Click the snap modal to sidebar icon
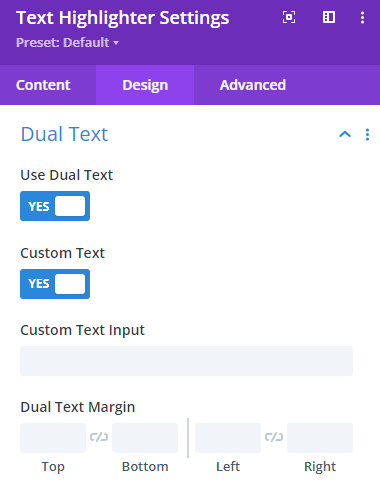 329,17
